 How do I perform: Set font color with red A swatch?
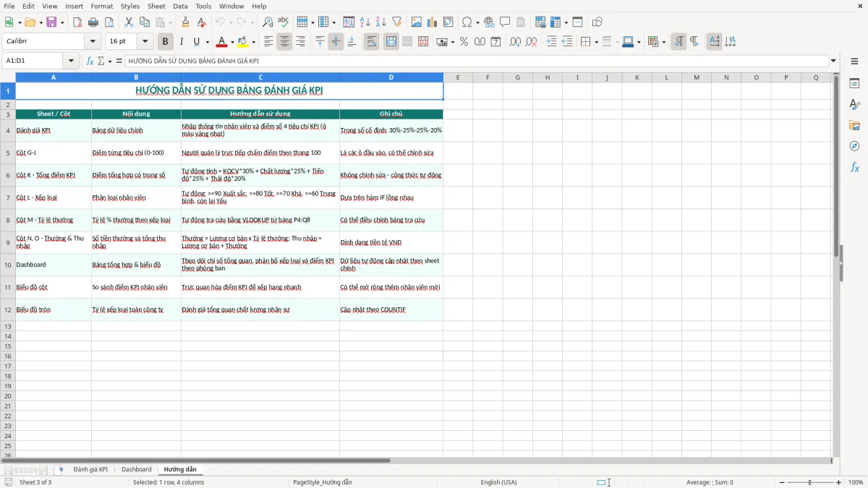coord(222,42)
